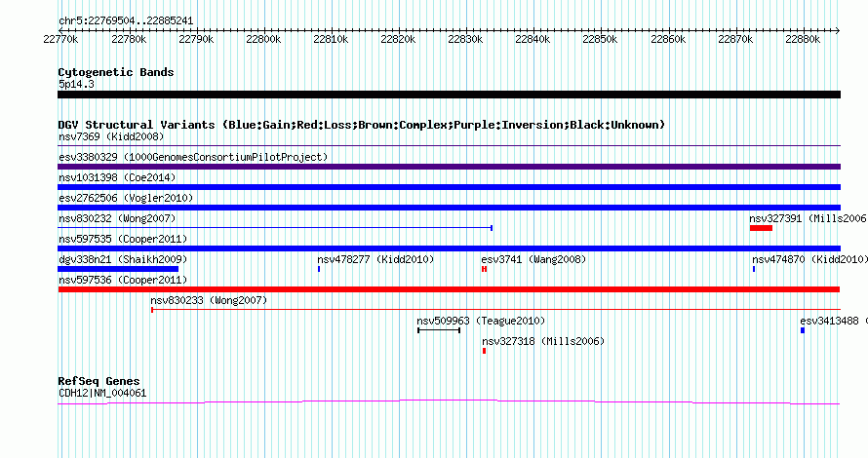Click the Cytogenetic Bands track heading
868x458 pixels.
click(x=116, y=72)
